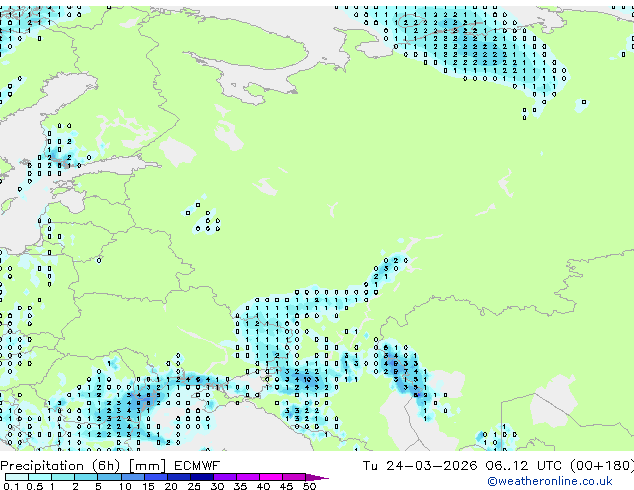Click the '[mm]' unit label
The height and width of the screenshot is (490, 634).
(x=148, y=466)
